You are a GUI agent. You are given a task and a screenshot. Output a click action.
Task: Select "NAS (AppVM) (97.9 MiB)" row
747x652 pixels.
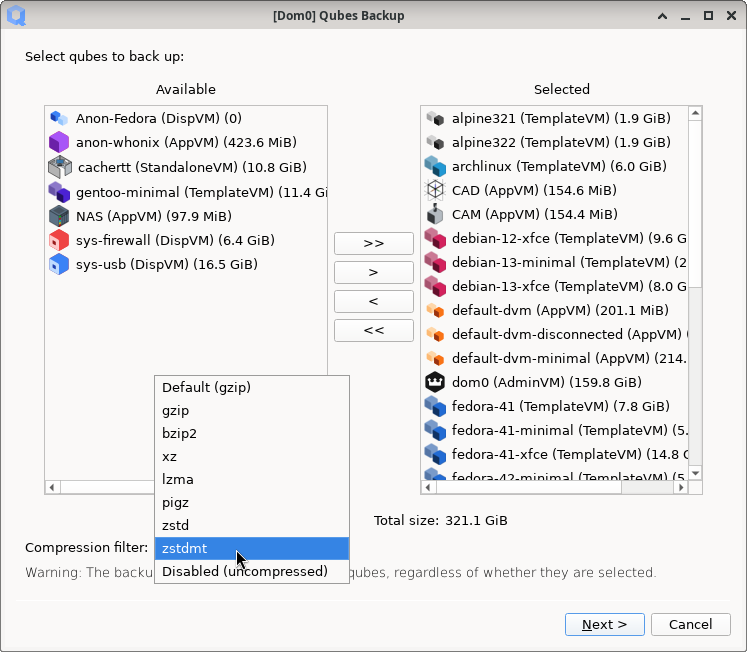tap(186, 216)
